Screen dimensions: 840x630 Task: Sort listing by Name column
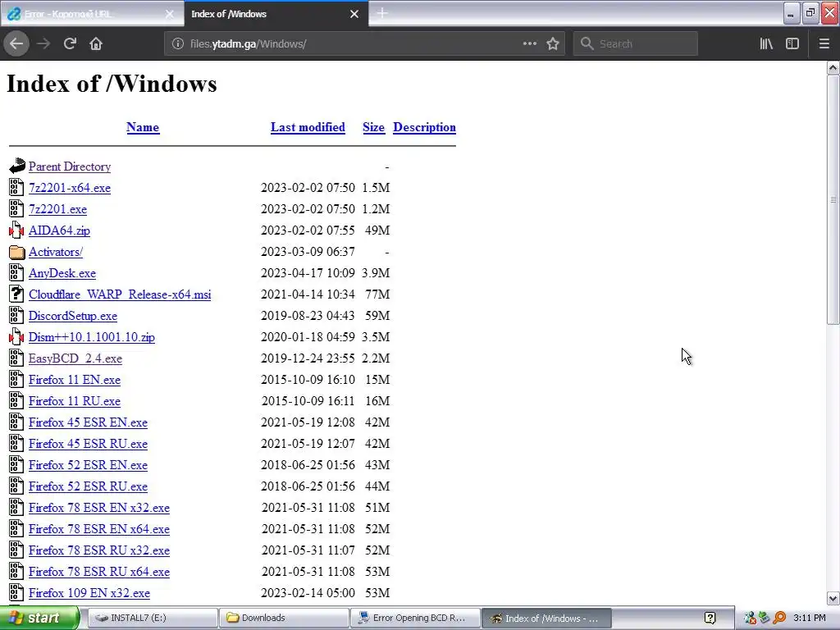click(x=143, y=127)
